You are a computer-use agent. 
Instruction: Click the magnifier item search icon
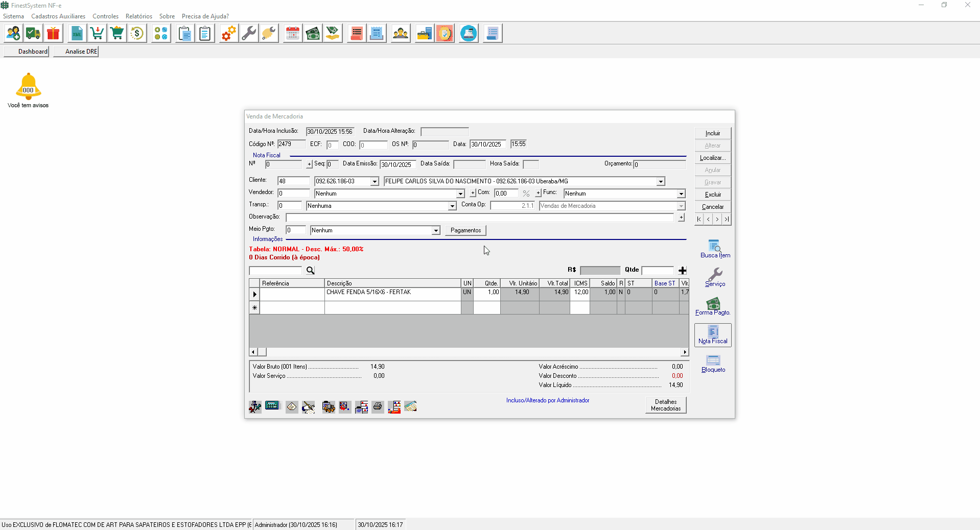coord(310,271)
